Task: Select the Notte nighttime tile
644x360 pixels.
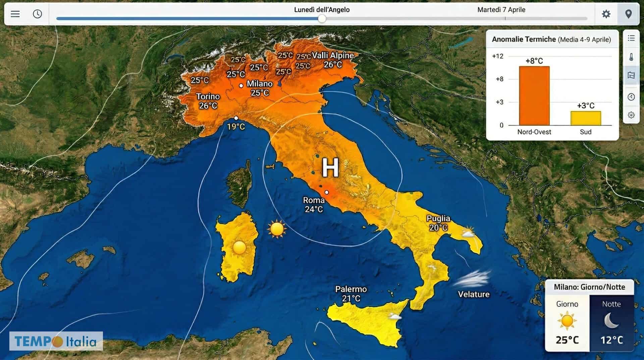Action: click(611, 323)
